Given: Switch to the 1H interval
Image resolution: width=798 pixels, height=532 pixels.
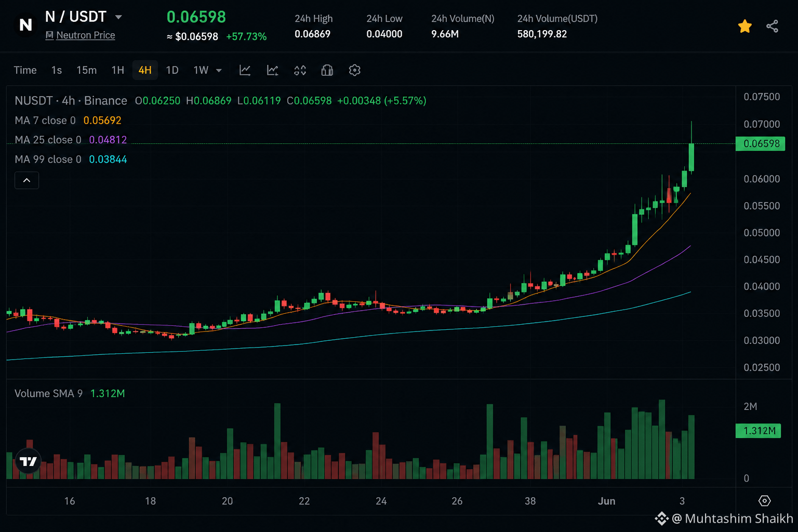Looking at the screenshot, I should 118,70.
